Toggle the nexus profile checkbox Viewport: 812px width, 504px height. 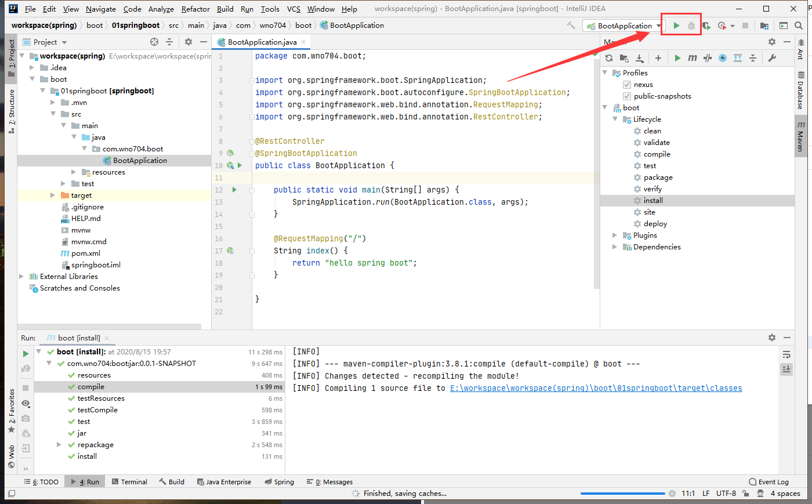pos(626,85)
